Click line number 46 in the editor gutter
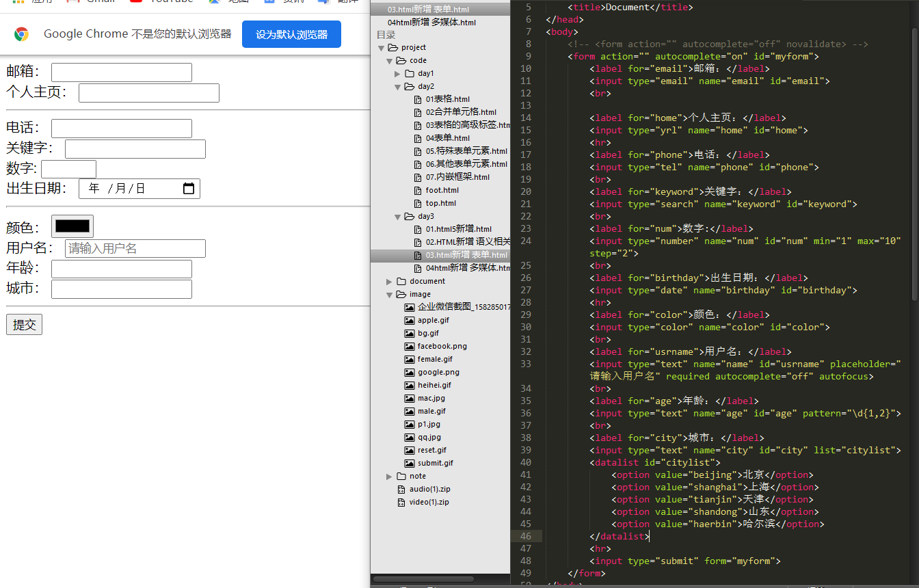The width and height of the screenshot is (919, 588). coord(526,537)
